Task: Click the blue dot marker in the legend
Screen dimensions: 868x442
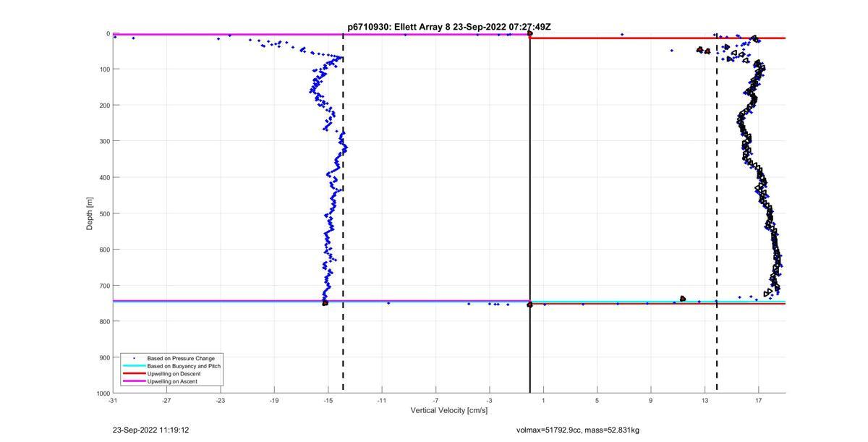Action: click(x=133, y=358)
